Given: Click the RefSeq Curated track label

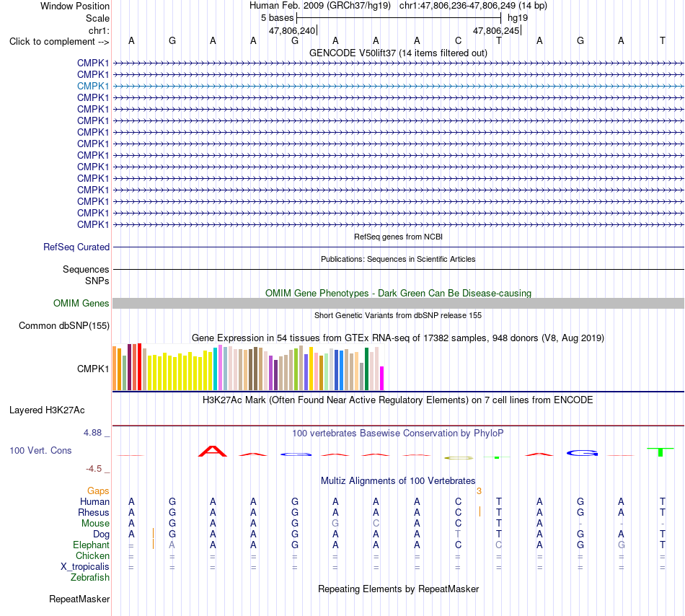Looking at the screenshot, I should [76, 247].
